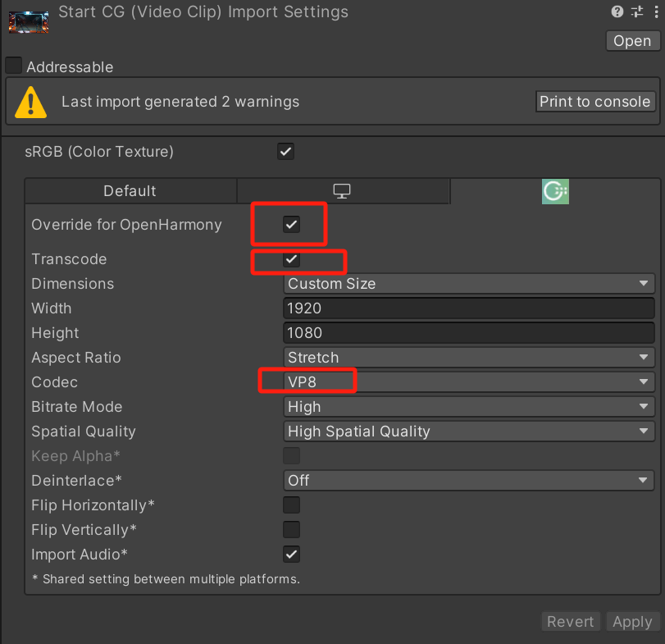Disable the Transcode checkbox
The height and width of the screenshot is (644, 665).
click(x=291, y=259)
